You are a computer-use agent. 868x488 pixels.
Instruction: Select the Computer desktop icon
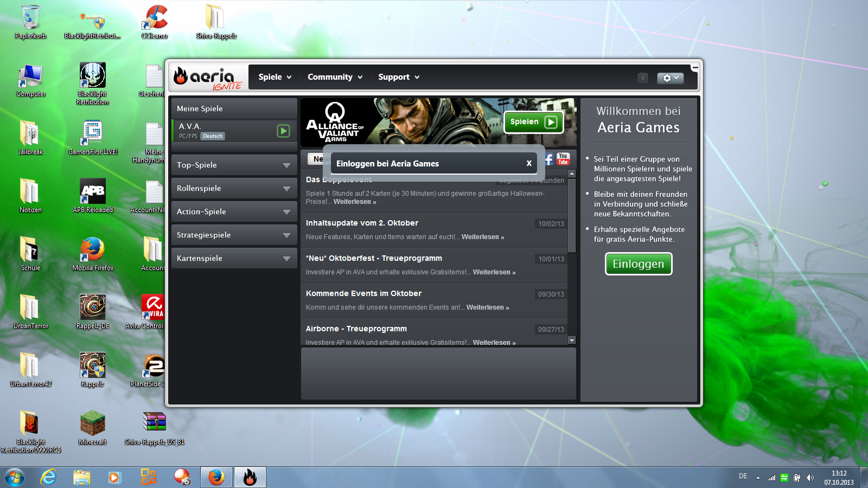click(x=30, y=80)
